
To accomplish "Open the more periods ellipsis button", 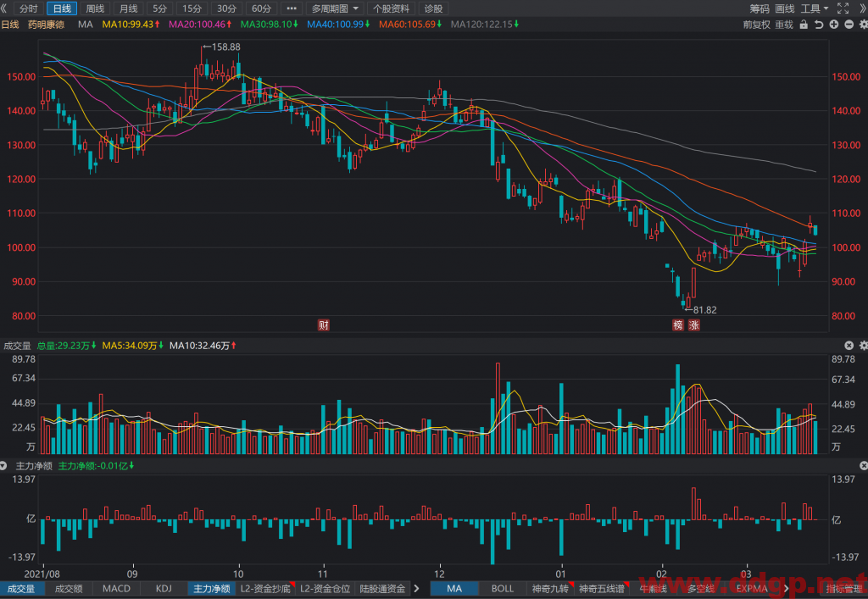I will click(x=292, y=8).
